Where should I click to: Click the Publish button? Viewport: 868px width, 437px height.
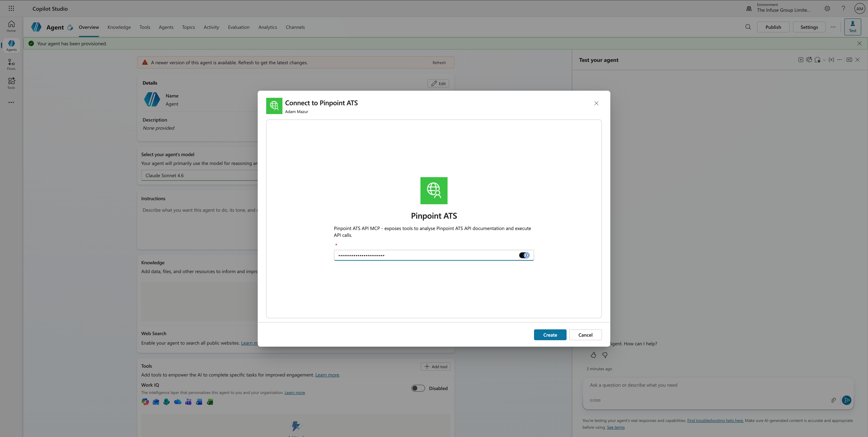773,27
